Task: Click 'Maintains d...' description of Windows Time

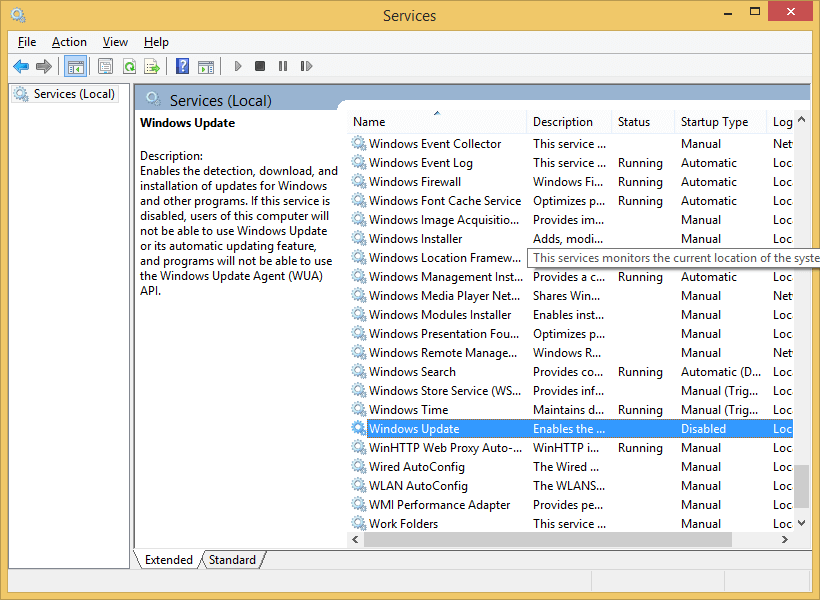Action: [568, 410]
